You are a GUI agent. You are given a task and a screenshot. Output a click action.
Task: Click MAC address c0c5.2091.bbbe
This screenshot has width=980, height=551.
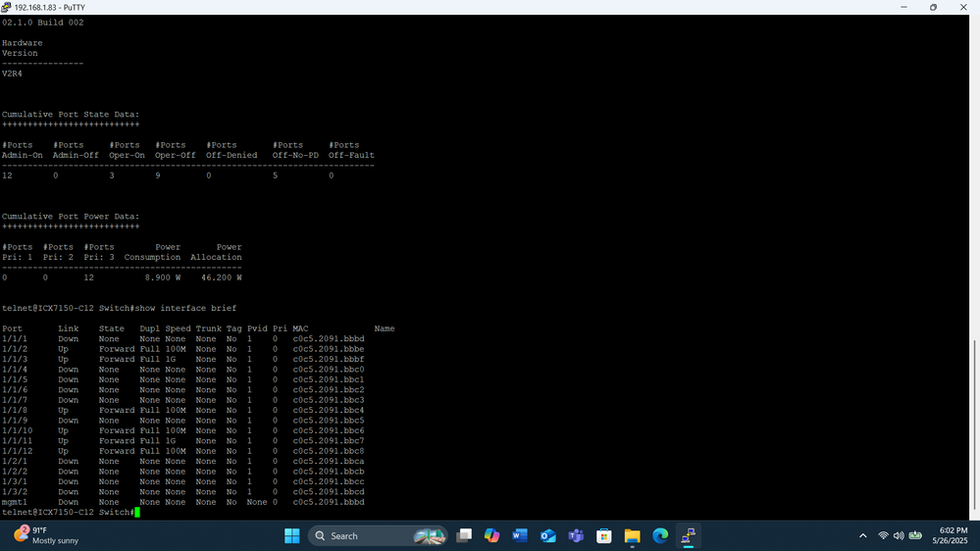[x=328, y=349]
